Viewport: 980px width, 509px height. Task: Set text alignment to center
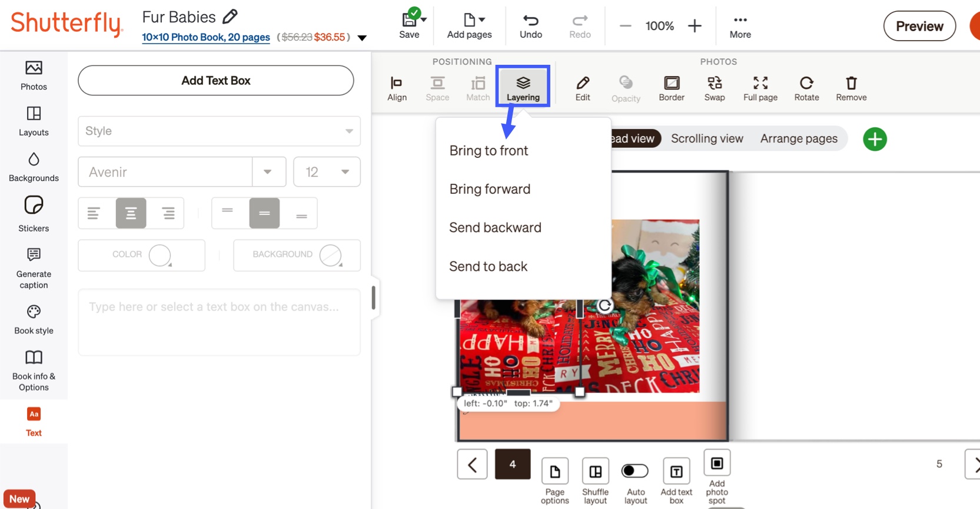(x=131, y=213)
